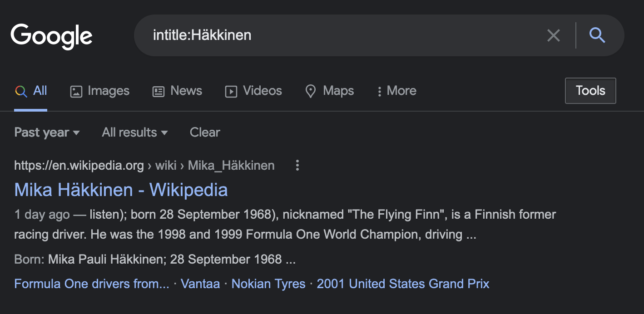Click the X to clear the search query

click(553, 35)
